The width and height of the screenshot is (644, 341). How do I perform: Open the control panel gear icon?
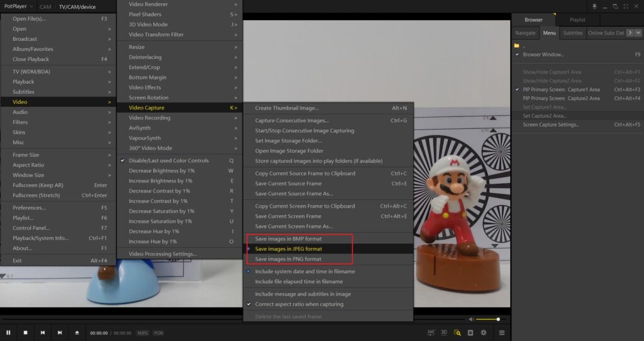484,333
